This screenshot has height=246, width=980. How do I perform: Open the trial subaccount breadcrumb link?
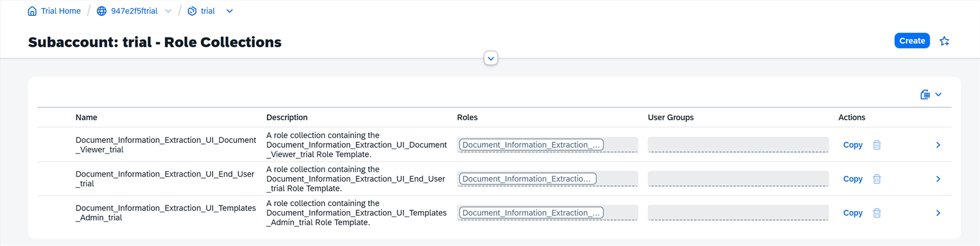208,11
